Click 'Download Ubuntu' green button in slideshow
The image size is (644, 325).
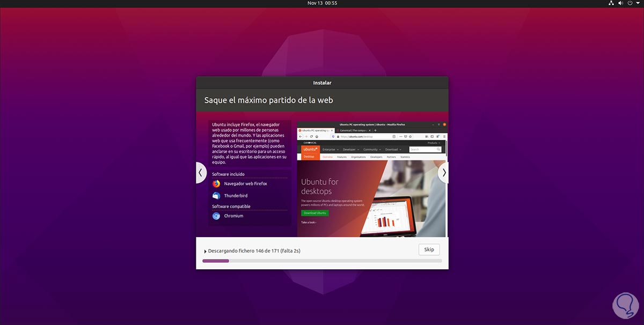click(x=315, y=213)
